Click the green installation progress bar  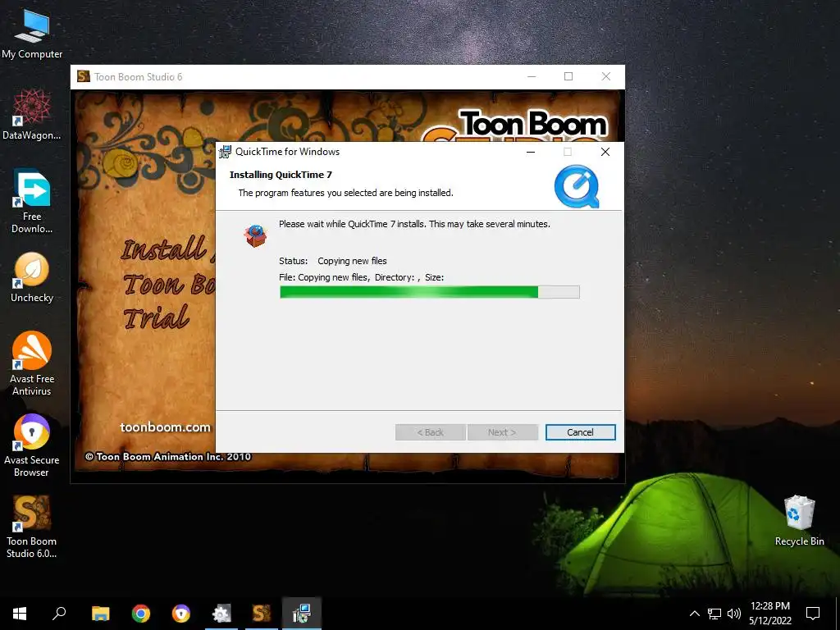point(429,292)
